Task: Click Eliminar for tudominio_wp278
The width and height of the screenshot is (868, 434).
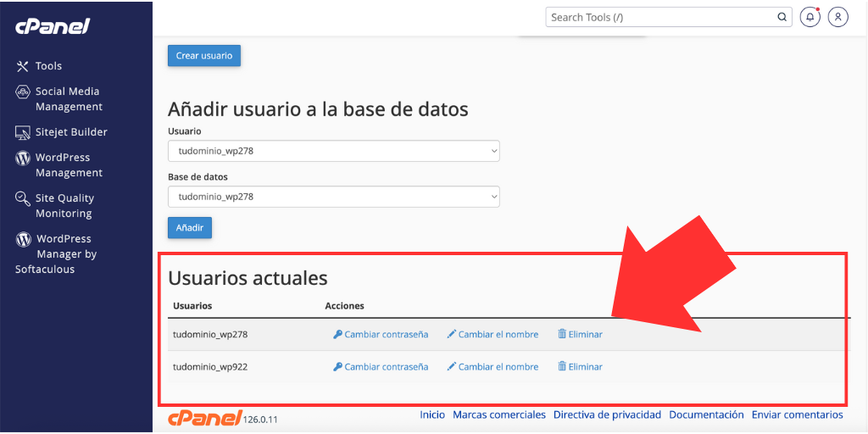Action: click(x=586, y=334)
